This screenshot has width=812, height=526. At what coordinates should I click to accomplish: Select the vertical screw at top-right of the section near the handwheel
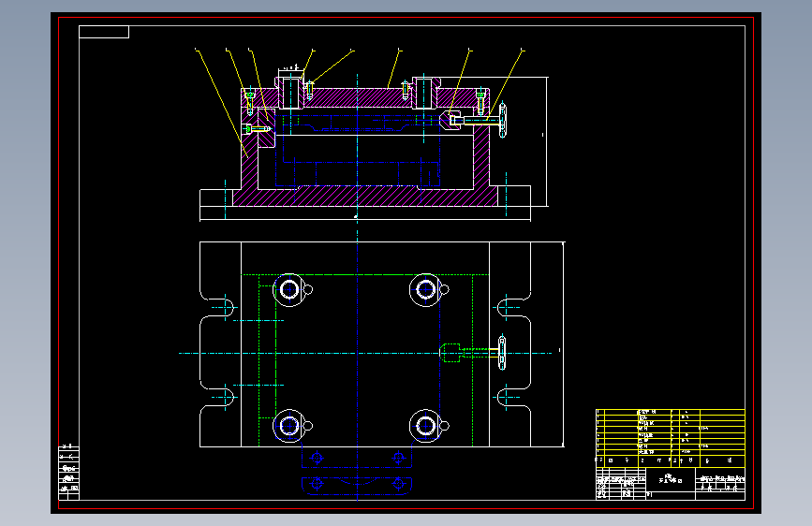click(480, 103)
